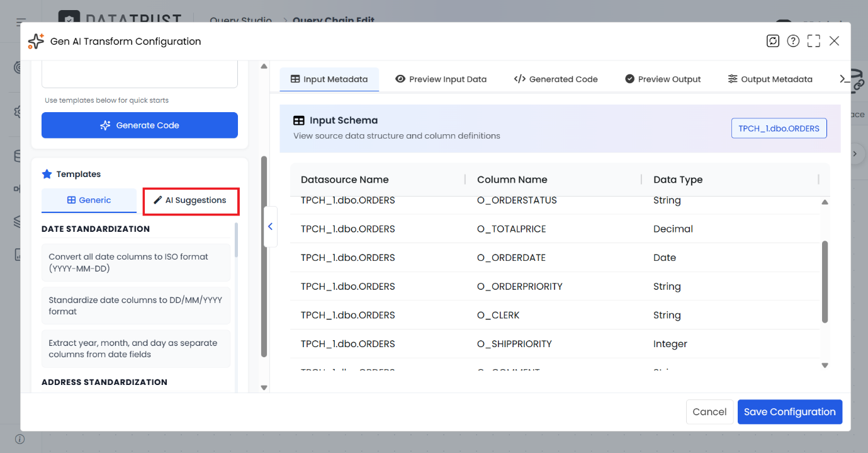Select the O_TOTALPRICE column cell
Screen dimensions: 868x453
[511, 229]
